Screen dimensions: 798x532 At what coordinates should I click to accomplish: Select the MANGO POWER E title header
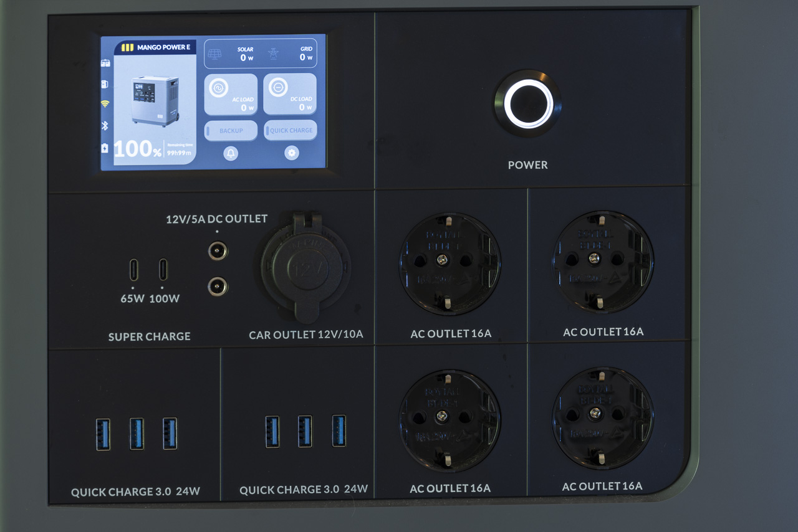155,47
